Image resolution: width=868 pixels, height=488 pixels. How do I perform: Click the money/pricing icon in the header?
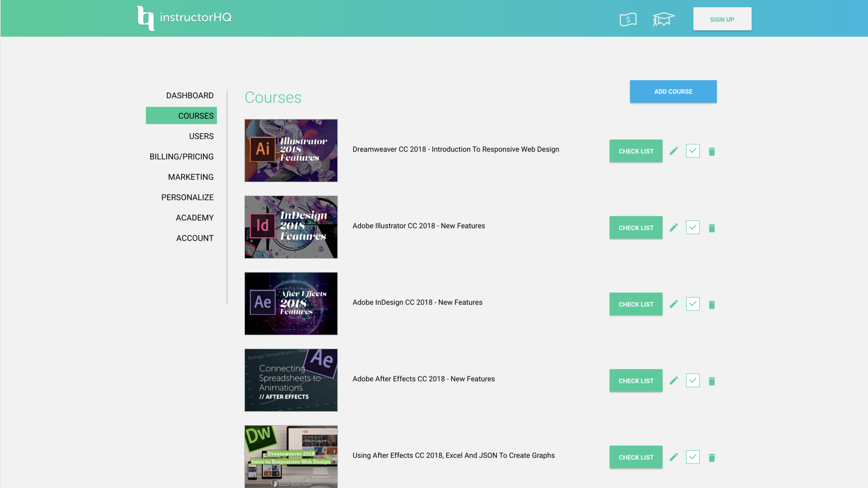628,19
